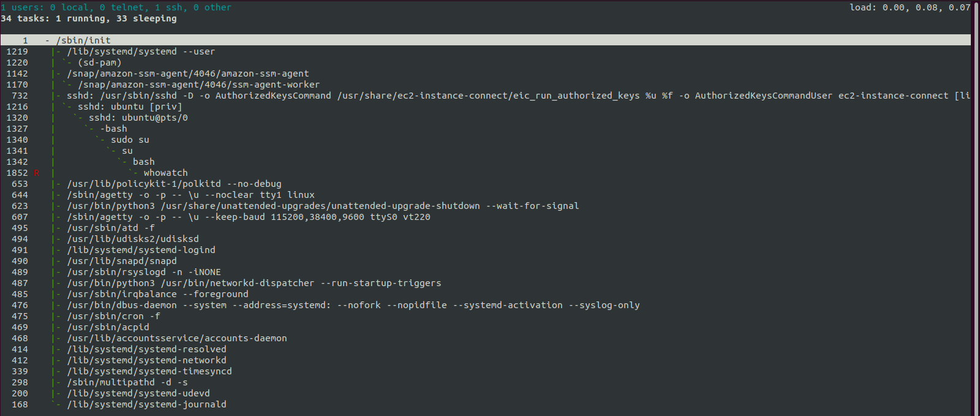The width and height of the screenshot is (980, 416).
Task: Select the polkitd --no-debug process
Action: click(174, 184)
